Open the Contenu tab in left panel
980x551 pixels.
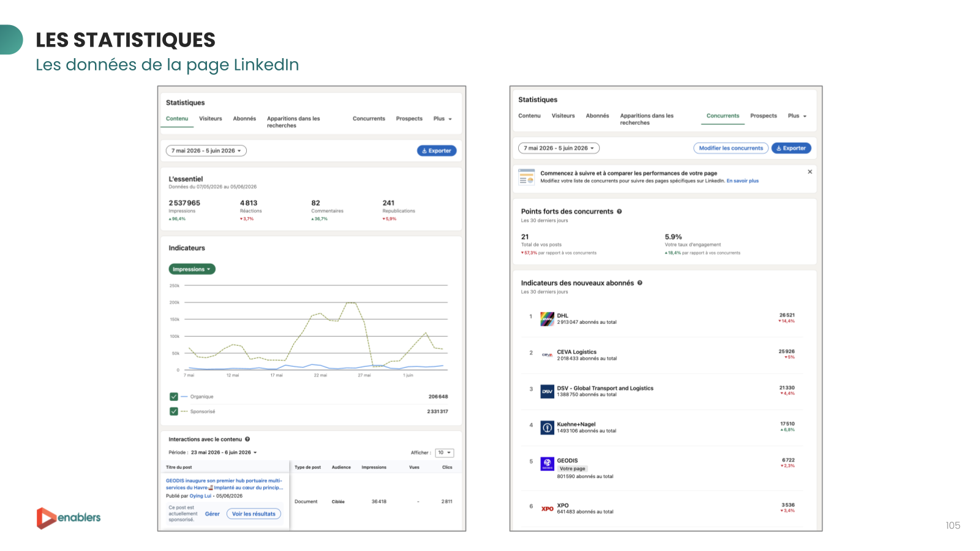177,119
